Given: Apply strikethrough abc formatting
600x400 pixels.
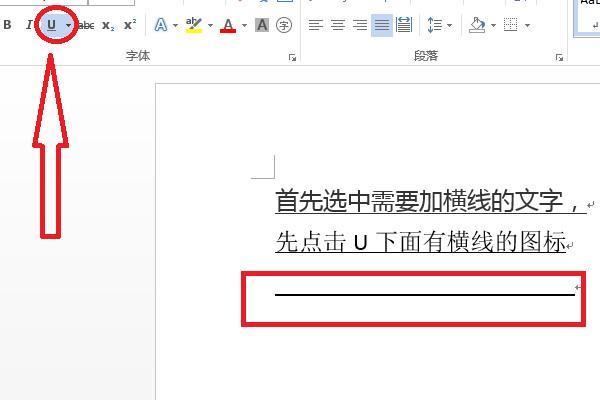Looking at the screenshot, I should pos(86,25).
